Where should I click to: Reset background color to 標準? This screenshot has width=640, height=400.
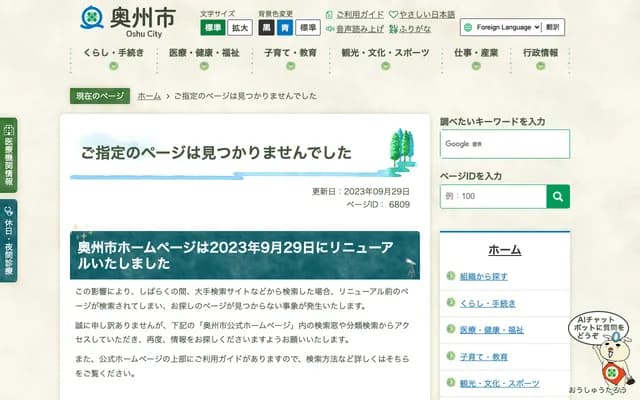point(308,28)
